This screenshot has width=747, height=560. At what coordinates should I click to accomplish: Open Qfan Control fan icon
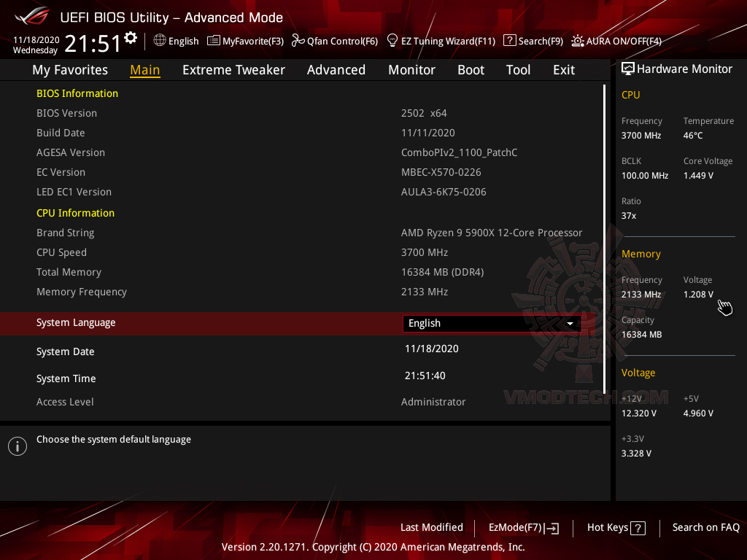(298, 41)
